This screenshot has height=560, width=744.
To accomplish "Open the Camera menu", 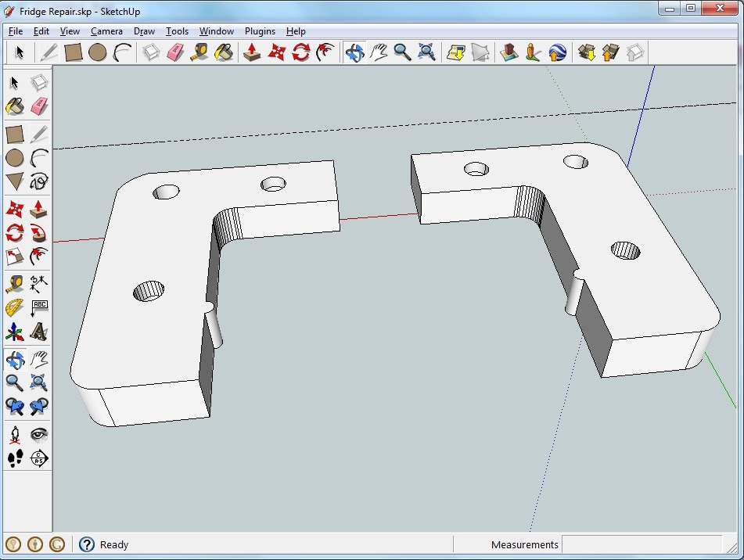I will pos(106,31).
